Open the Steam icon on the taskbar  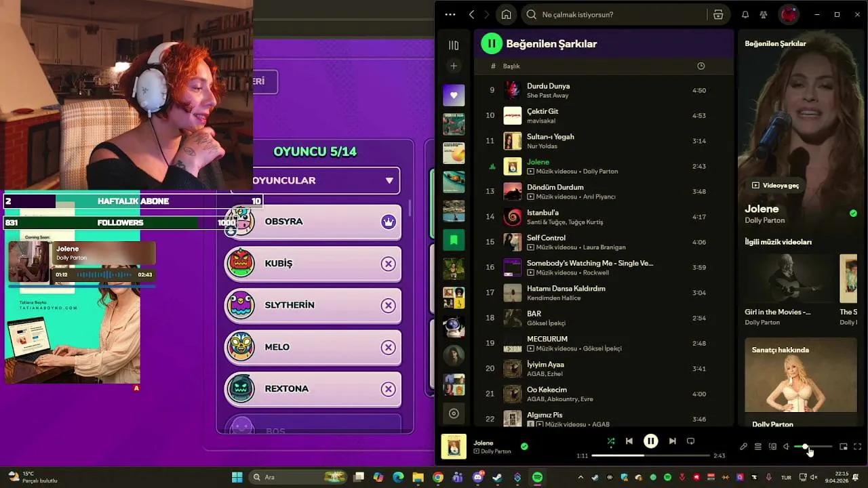[497, 477]
